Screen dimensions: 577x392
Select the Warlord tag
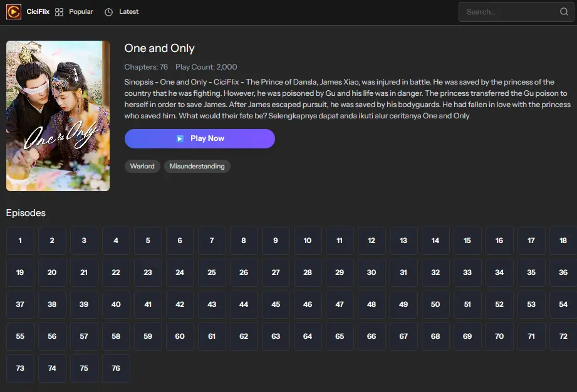[142, 166]
